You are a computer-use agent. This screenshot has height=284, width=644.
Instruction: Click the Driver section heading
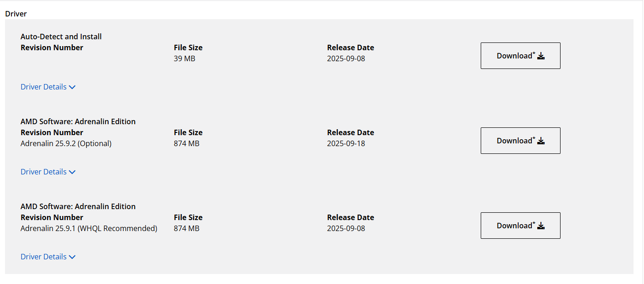point(16,14)
